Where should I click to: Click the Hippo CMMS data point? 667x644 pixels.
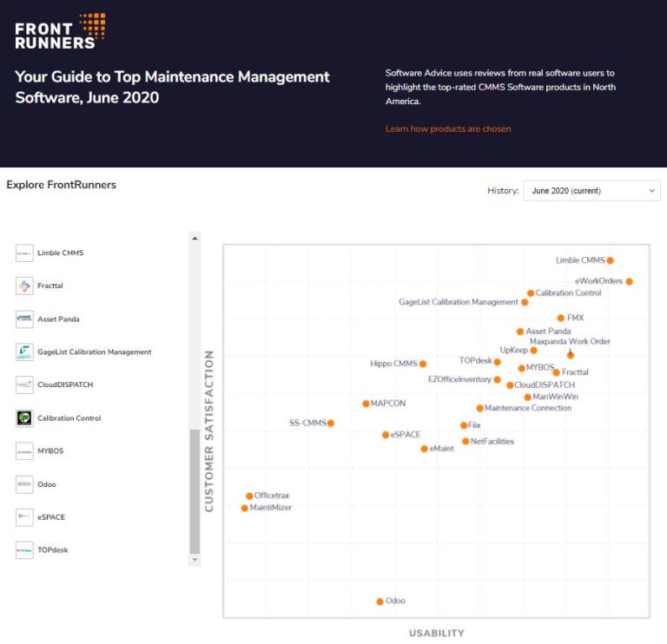pos(423,364)
